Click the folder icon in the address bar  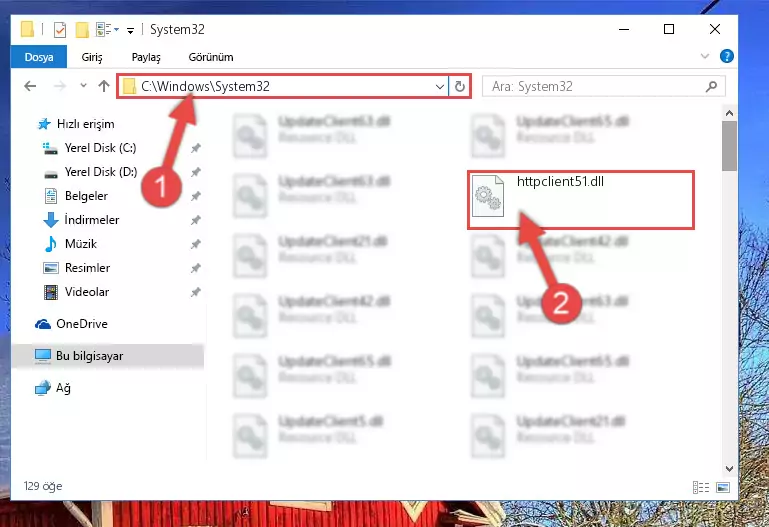pyautogui.click(x=129, y=87)
